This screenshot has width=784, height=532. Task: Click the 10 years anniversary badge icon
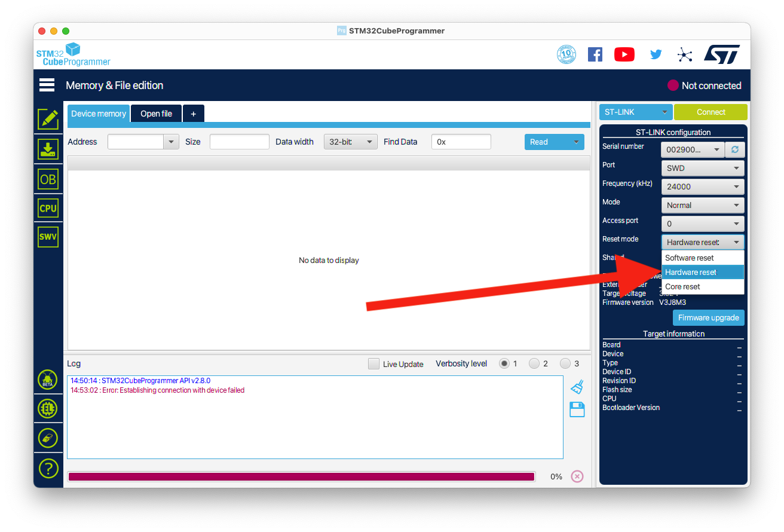(x=566, y=55)
